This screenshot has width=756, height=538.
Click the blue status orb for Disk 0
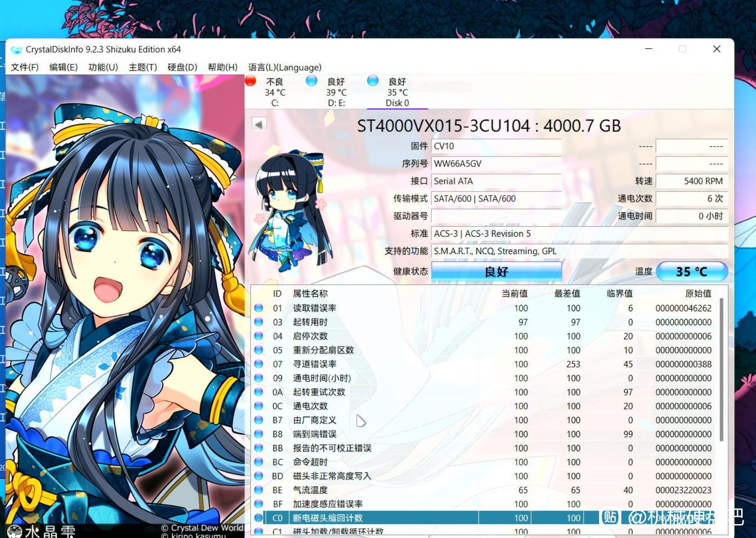tap(373, 81)
